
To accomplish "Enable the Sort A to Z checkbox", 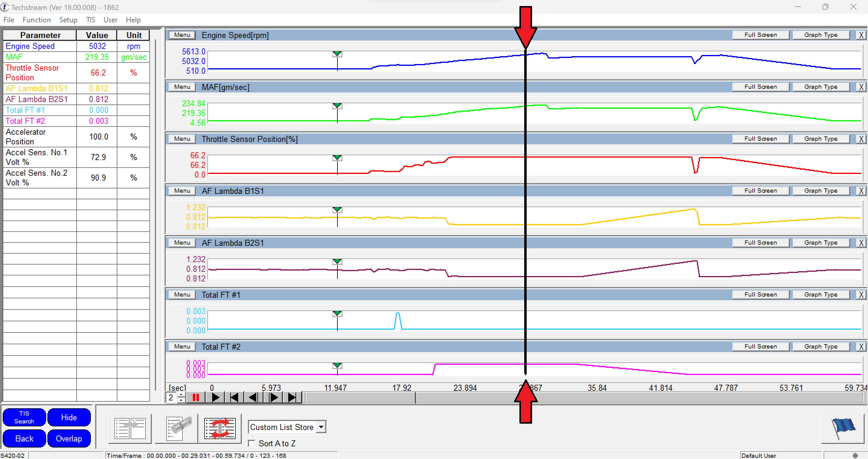I will 251,444.
